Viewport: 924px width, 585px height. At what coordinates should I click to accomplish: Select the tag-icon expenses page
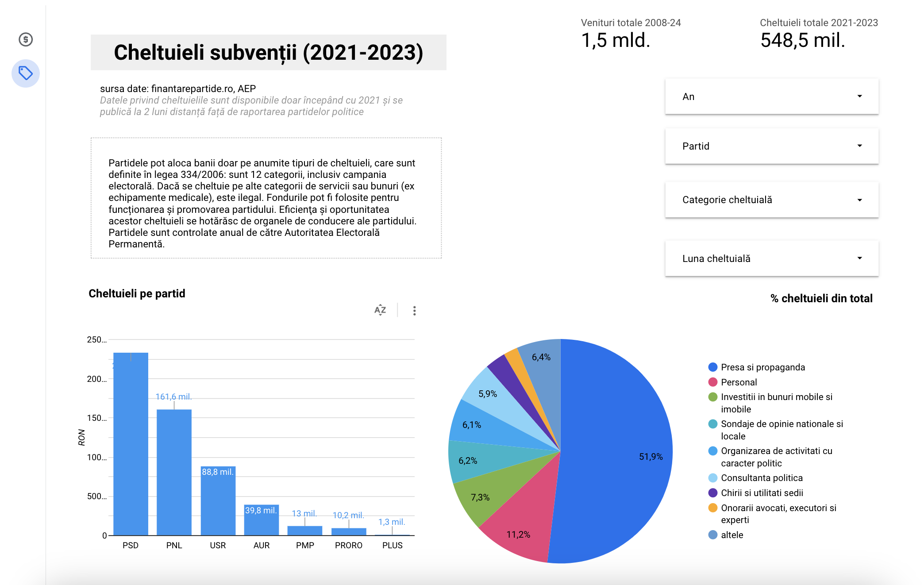pos(26,73)
